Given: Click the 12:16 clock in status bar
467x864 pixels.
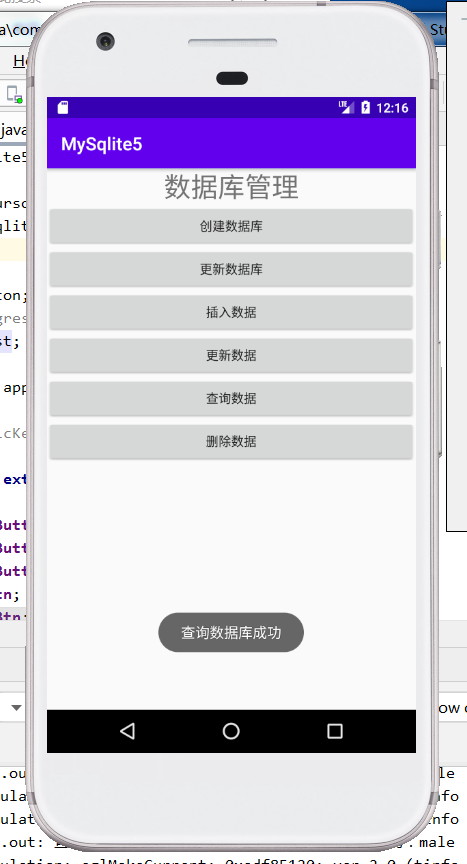Looking at the screenshot, I should pos(392,107).
